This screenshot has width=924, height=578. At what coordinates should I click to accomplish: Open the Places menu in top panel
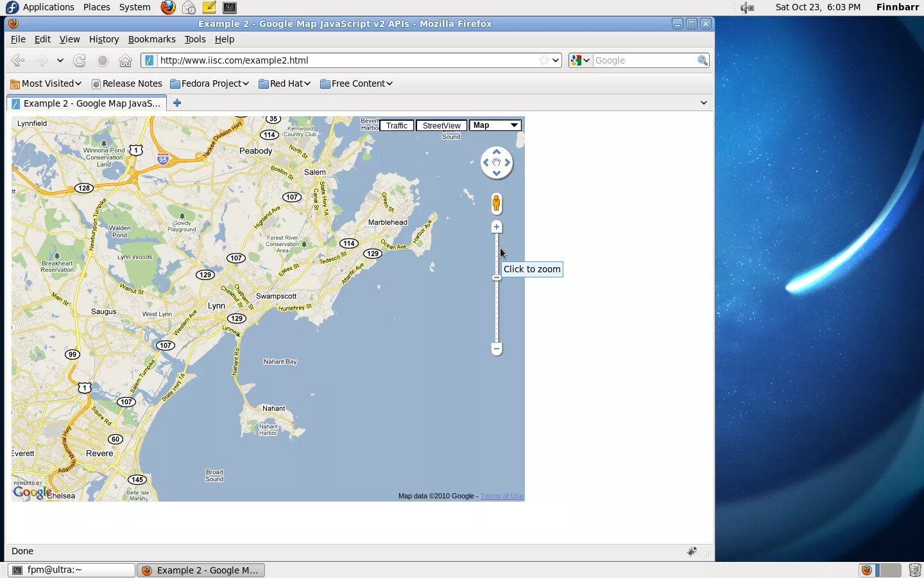96,7
